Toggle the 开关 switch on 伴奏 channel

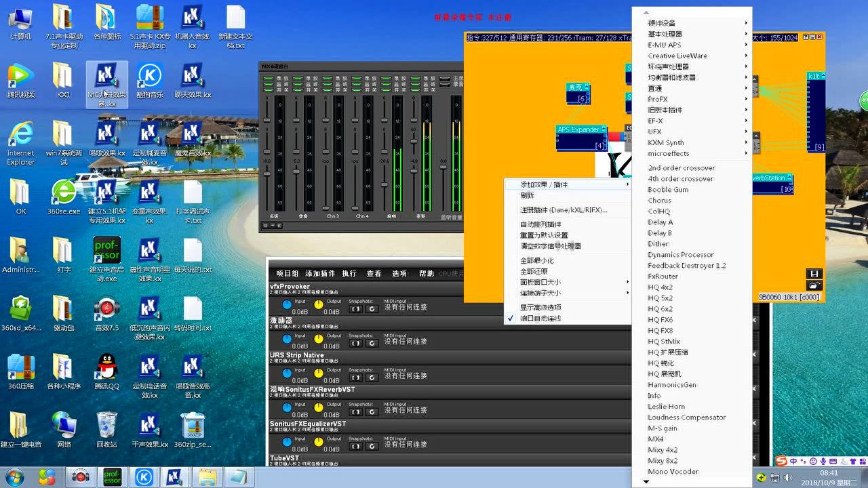(298, 90)
